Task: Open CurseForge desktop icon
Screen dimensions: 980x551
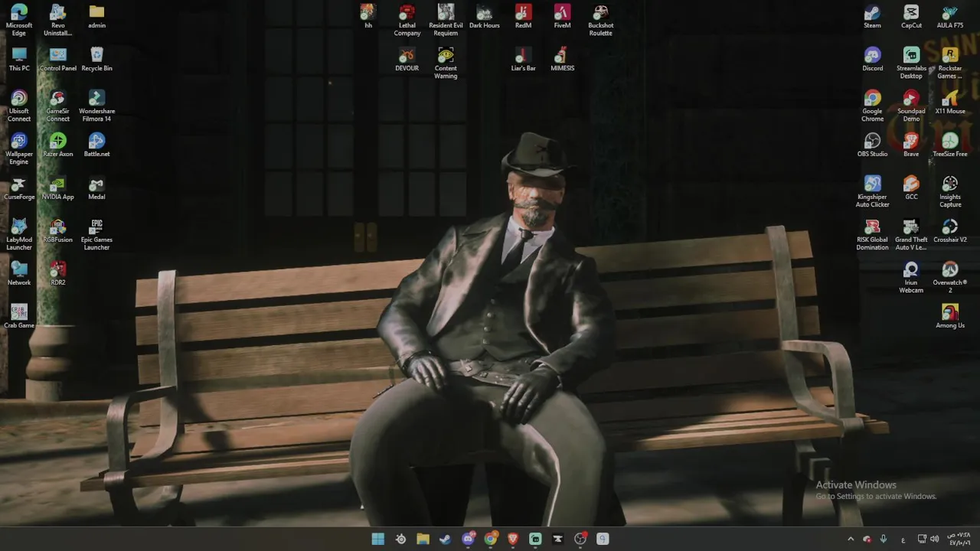Action: pyautogui.click(x=19, y=187)
